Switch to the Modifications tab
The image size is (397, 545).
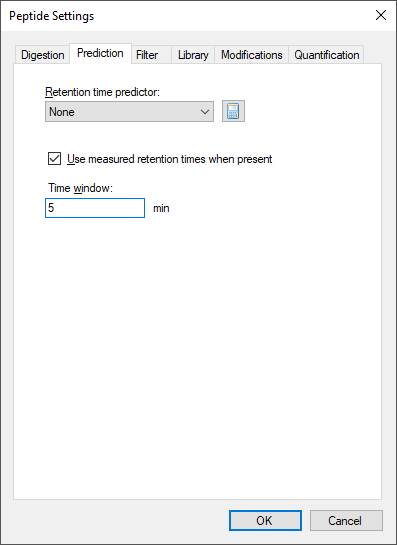click(x=252, y=55)
